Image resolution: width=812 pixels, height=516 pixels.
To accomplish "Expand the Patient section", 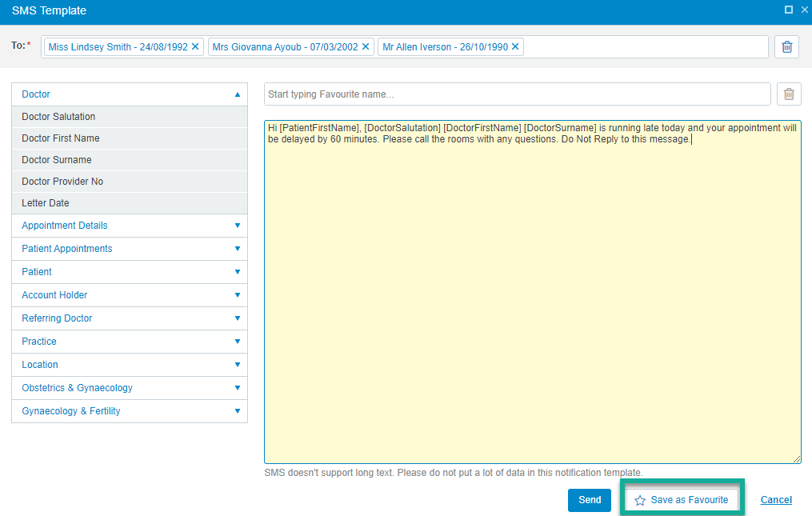I will coord(130,272).
